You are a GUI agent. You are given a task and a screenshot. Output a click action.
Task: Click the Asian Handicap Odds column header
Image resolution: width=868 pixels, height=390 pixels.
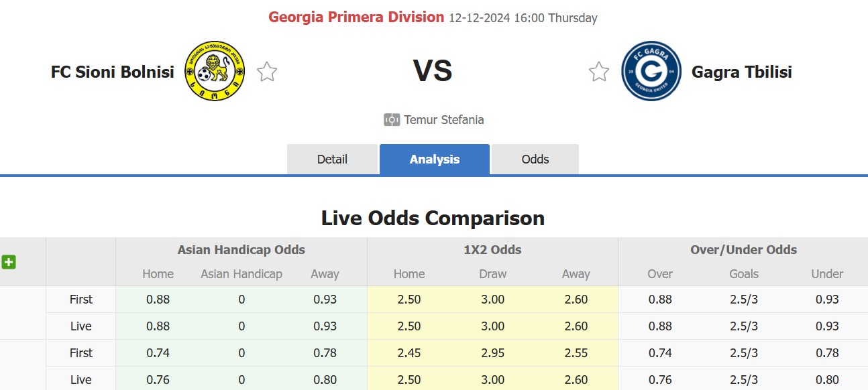[241, 250]
